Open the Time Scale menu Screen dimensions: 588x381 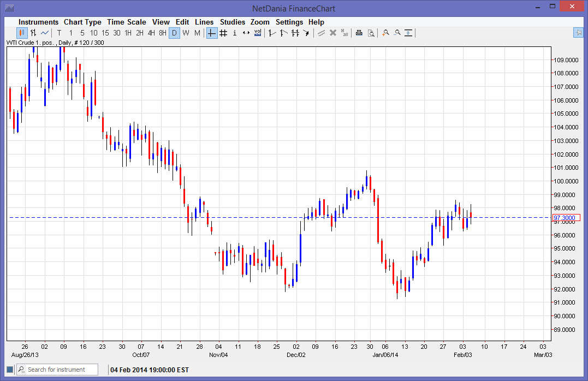126,22
